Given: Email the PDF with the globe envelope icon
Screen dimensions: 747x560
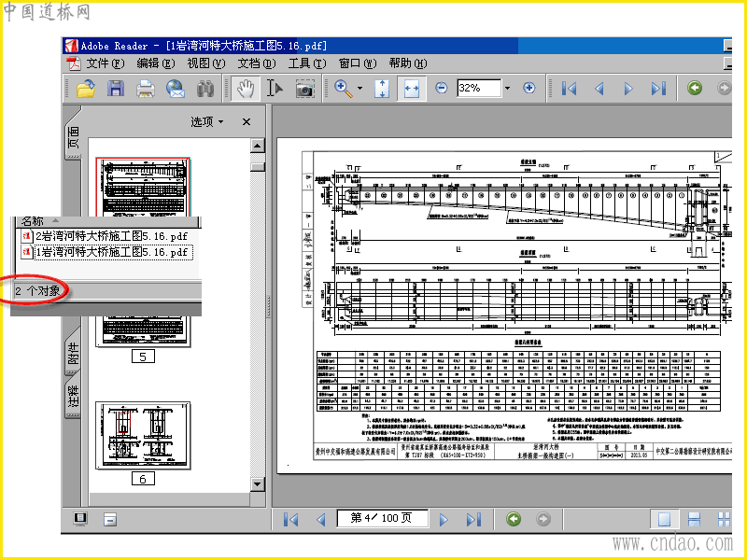Looking at the screenshot, I should (x=176, y=89).
